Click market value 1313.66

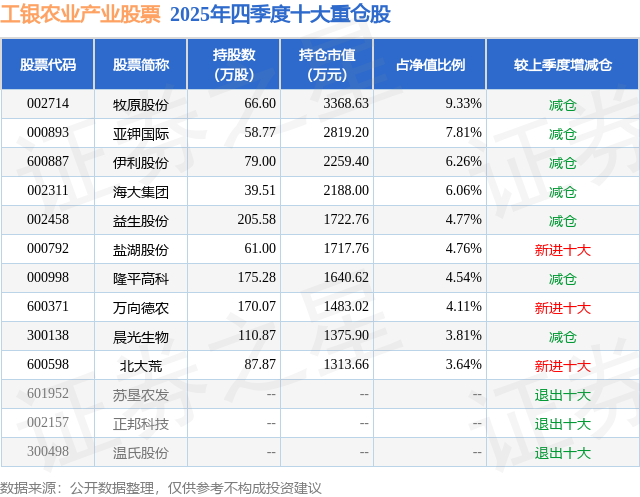[x=346, y=364]
